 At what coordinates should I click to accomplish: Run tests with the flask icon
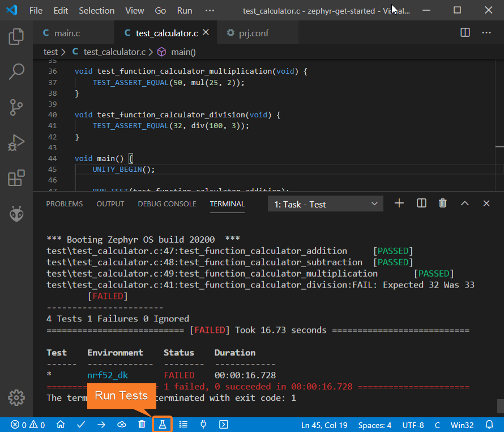(x=163, y=425)
